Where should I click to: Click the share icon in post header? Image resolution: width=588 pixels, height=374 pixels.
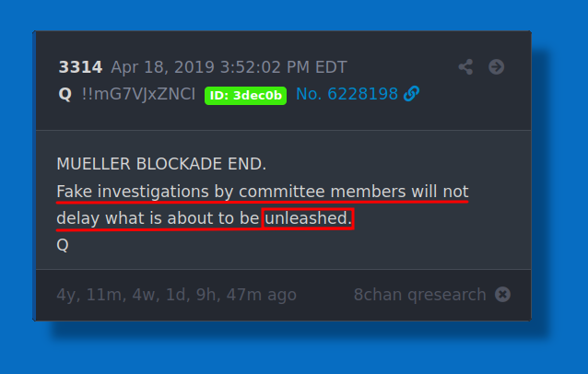coord(465,67)
